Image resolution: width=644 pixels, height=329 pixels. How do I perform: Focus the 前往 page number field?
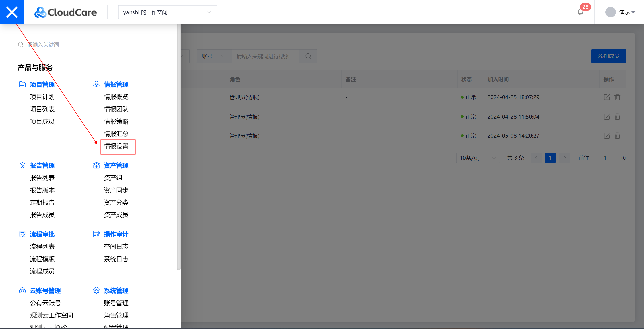pyautogui.click(x=605, y=158)
